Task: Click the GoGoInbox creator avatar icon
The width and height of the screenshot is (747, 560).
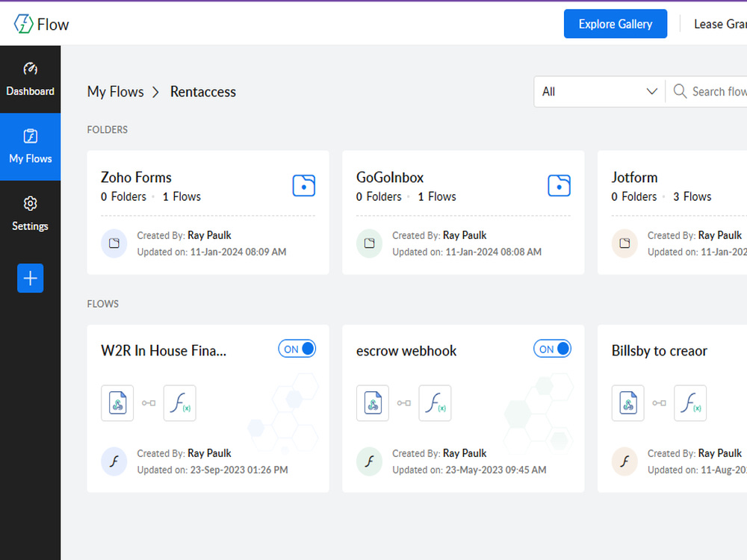Action: pyautogui.click(x=369, y=243)
